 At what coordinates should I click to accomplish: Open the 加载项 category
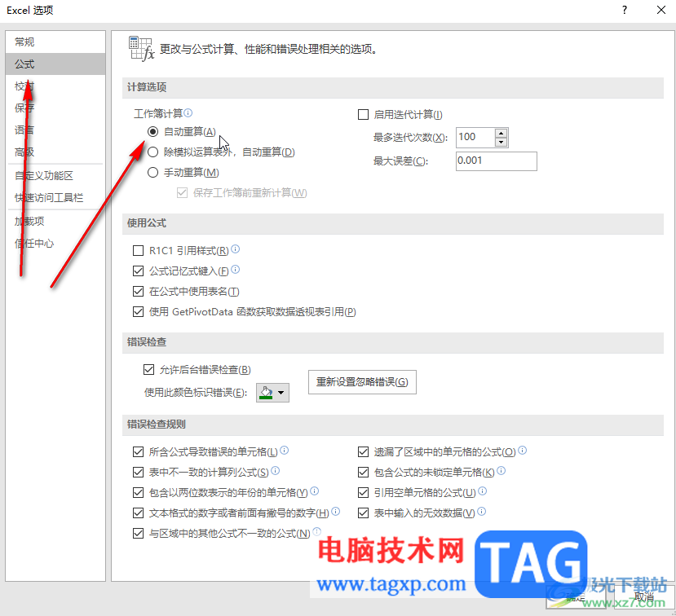pyautogui.click(x=55, y=222)
